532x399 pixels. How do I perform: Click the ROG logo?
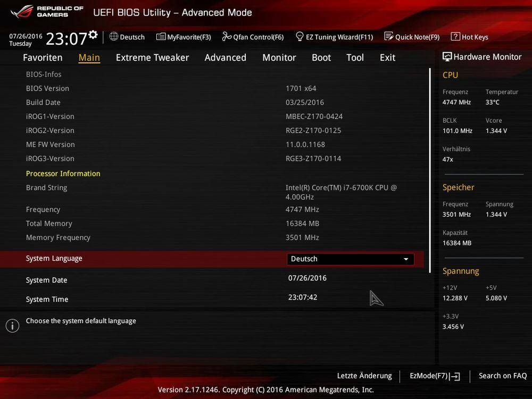22,12
